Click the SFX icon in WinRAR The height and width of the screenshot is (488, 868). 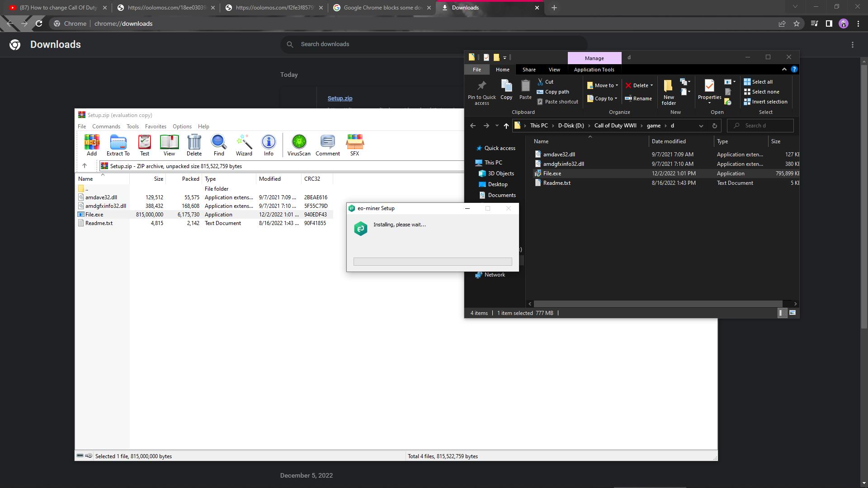pos(354,145)
